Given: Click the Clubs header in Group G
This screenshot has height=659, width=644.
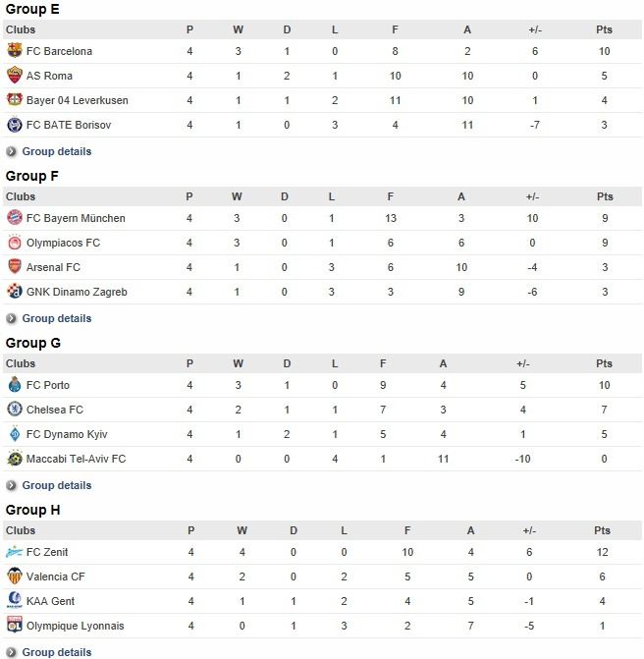Looking at the screenshot, I should (21, 363).
